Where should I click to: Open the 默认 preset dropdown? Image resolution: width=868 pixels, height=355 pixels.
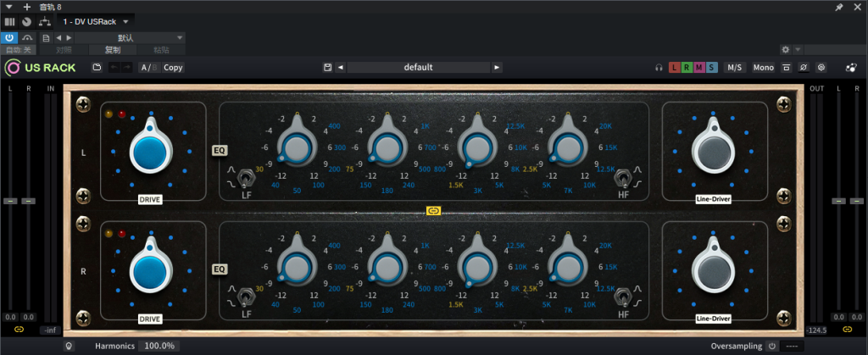pyautogui.click(x=130, y=38)
